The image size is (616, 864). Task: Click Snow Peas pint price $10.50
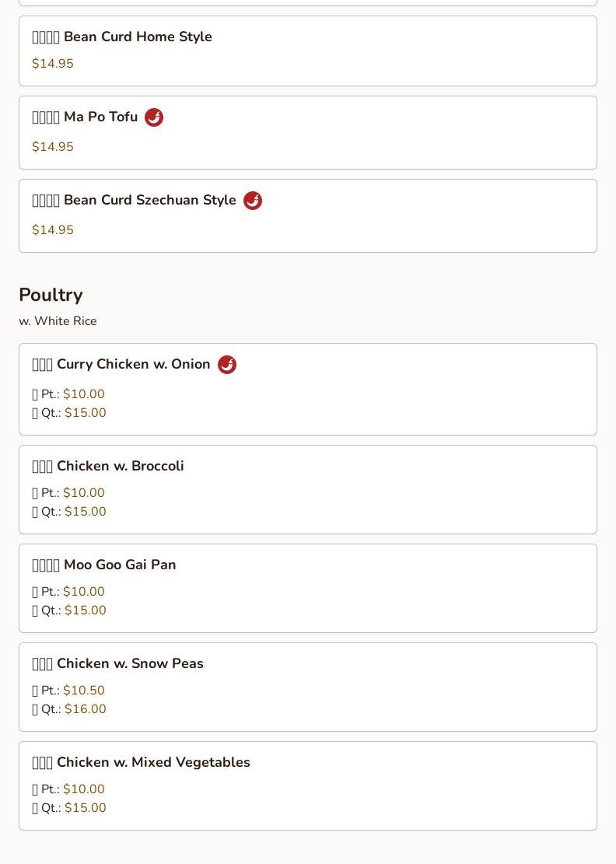(83, 691)
